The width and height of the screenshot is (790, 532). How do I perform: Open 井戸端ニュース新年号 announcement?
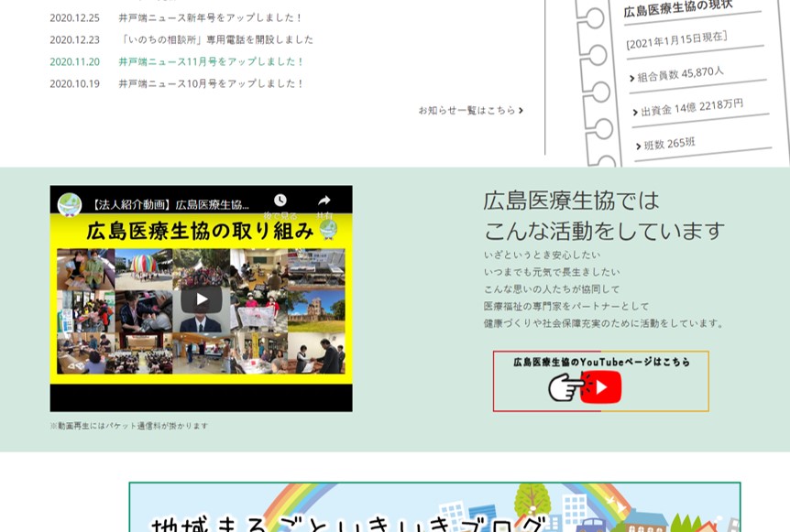pos(211,17)
